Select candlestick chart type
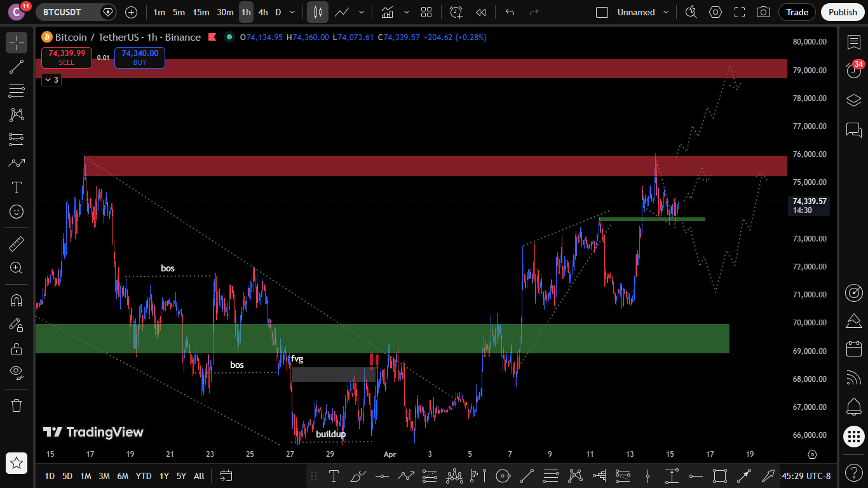Viewport: 868px width, 488px height. coord(318,12)
